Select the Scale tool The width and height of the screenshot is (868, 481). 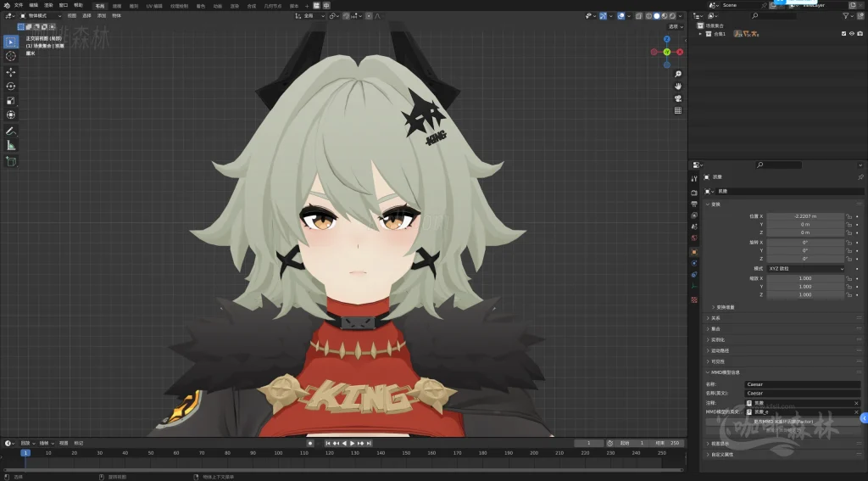click(10, 100)
